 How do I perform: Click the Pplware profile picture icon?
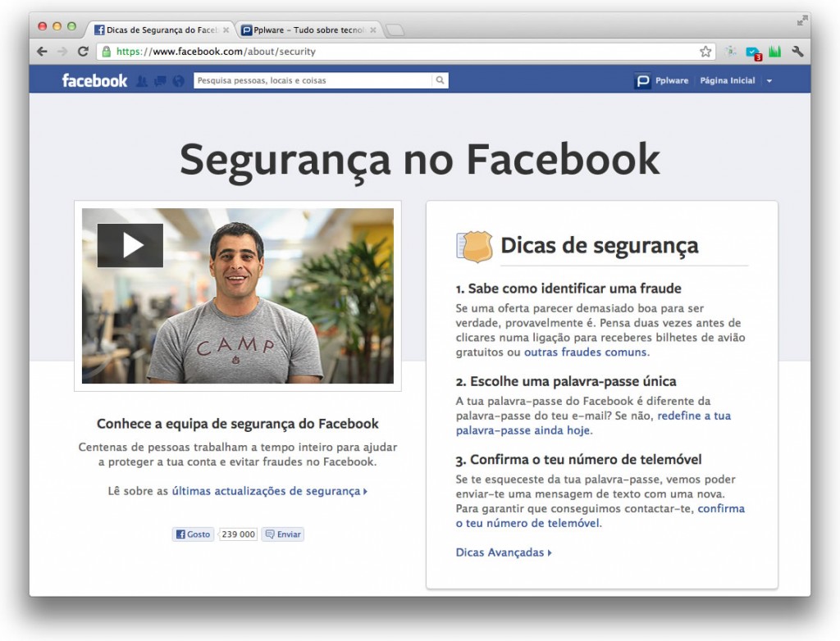coord(642,81)
